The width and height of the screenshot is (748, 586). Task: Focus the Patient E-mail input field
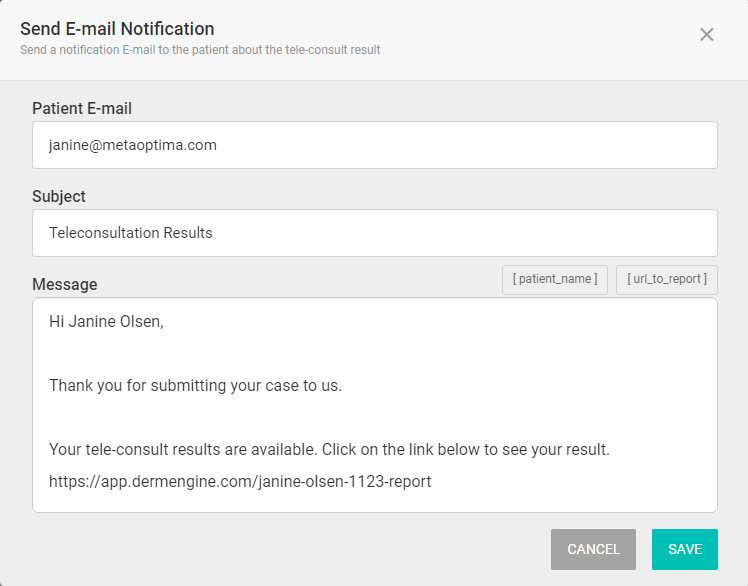(375, 145)
